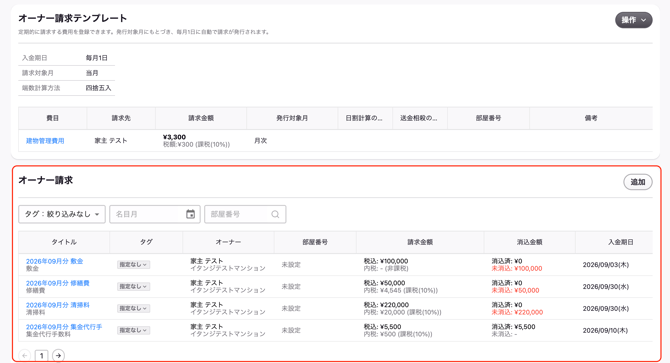Open the 2026年09月分 清掃料 link

(x=58, y=305)
